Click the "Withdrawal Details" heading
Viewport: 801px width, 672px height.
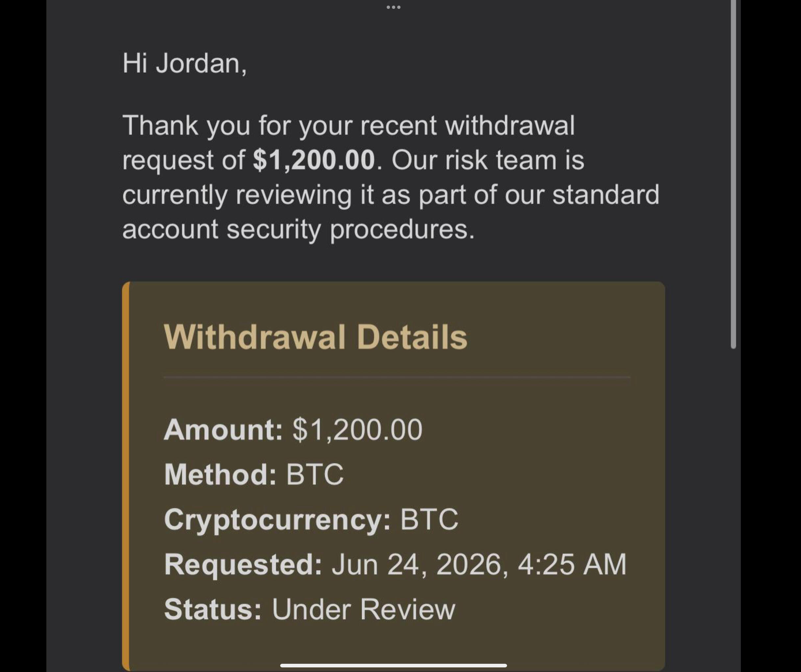click(315, 337)
